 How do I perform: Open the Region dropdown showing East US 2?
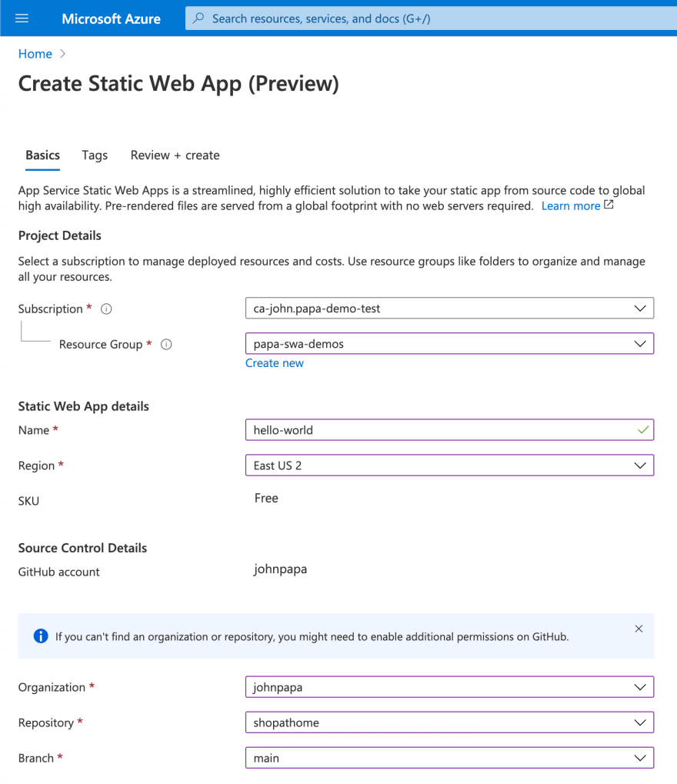[x=449, y=465]
